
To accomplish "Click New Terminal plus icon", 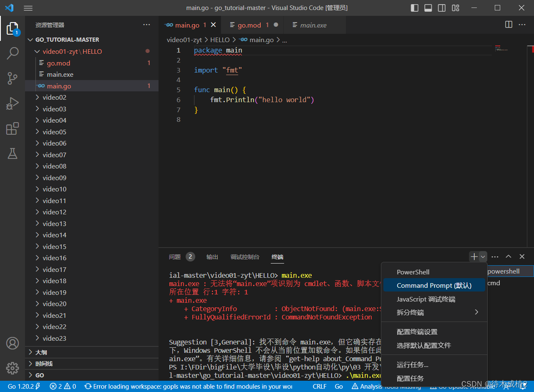I will click(474, 256).
